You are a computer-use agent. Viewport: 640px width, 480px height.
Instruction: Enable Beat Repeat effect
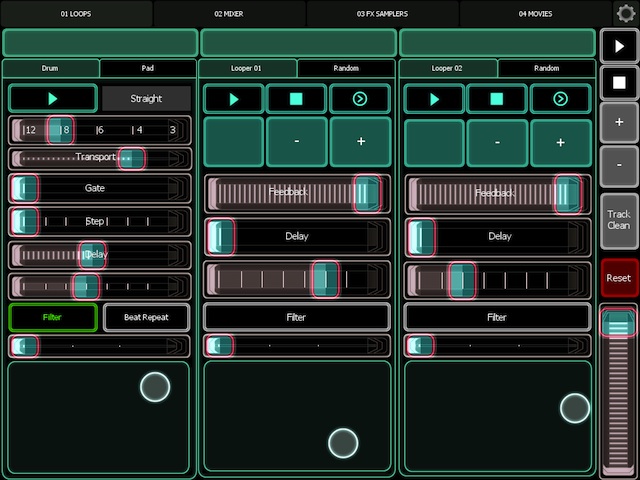point(146,317)
